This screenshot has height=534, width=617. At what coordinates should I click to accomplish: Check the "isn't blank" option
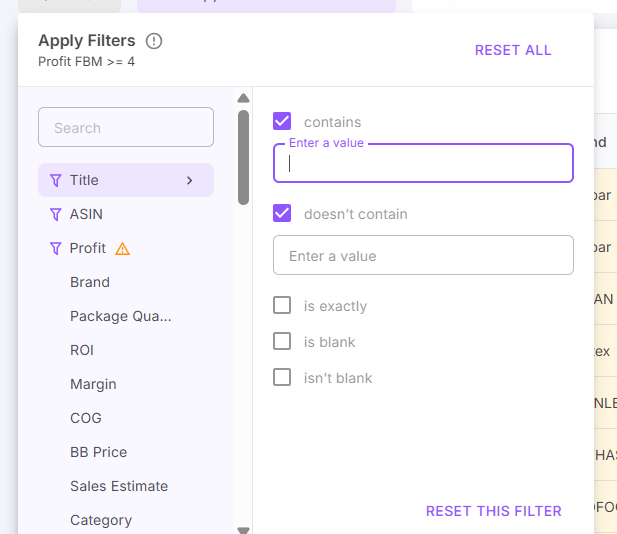click(x=282, y=378)
